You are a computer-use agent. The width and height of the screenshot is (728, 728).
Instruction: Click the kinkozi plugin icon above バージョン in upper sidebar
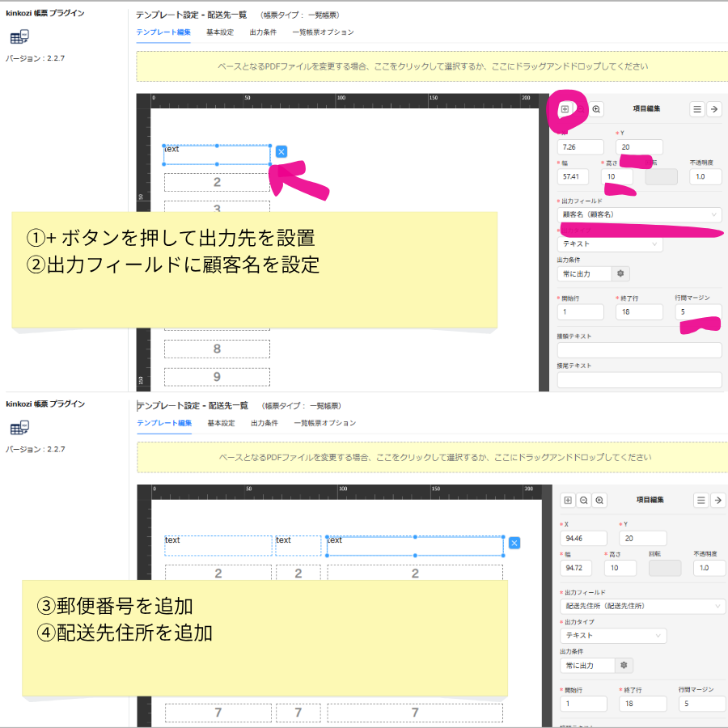pyautogui.click(x=19, y=37)
